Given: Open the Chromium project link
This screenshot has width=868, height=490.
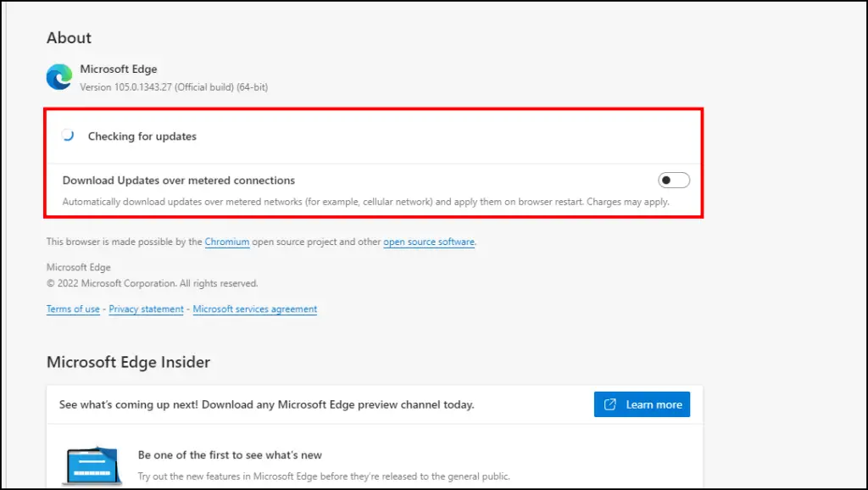Looking at the screenshot, I should 227,242.
